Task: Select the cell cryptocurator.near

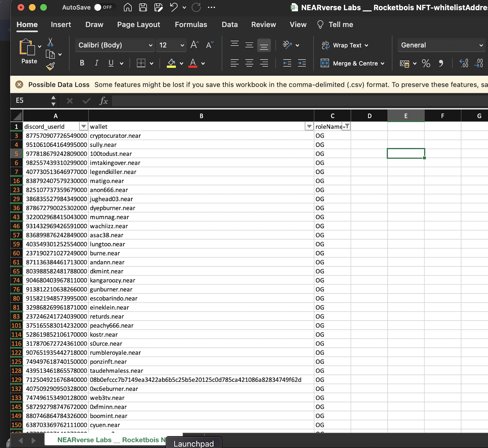Action: pyautogui.click(x=201, y=136)
